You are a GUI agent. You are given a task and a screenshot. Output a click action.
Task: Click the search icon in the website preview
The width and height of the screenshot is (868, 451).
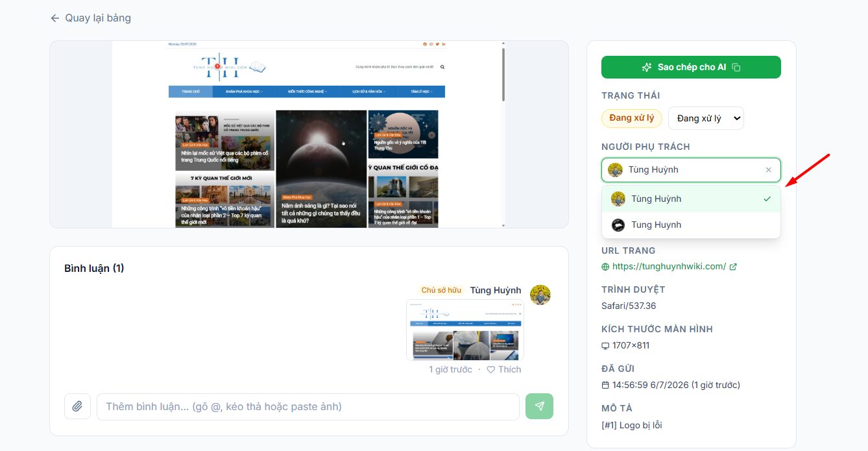(x=442, y=67)
